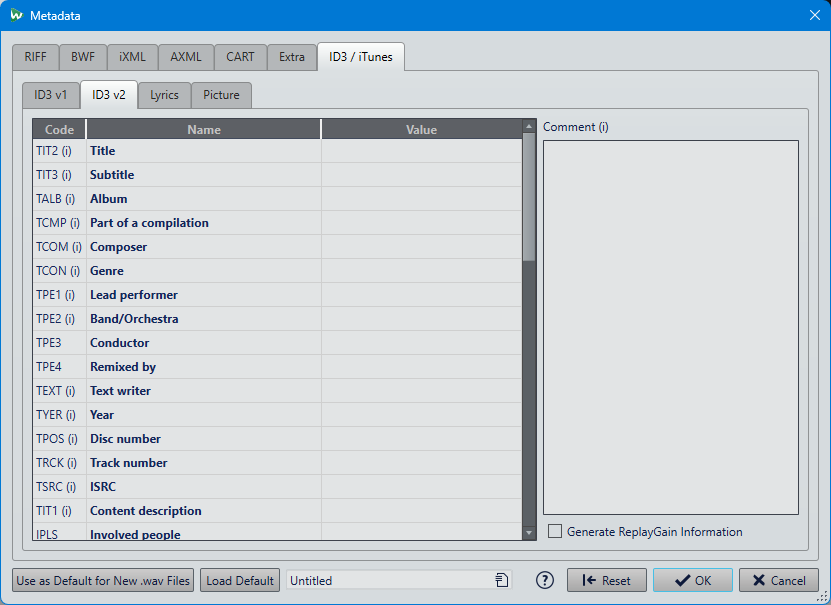
Task: Click Use as Default for New .wav Files
Action: pyautogui.click(x=103, y=581)
